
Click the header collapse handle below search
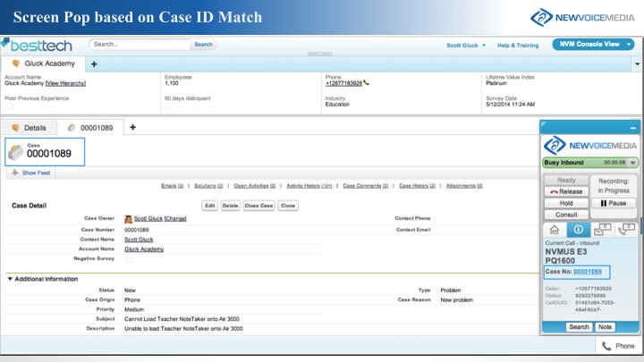click(x=319, y=54)
